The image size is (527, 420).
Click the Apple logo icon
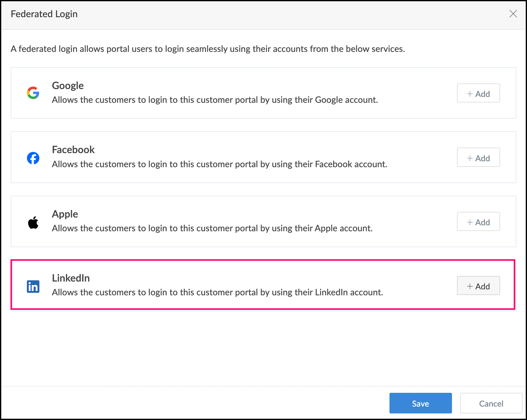click(x=33, y=222)
